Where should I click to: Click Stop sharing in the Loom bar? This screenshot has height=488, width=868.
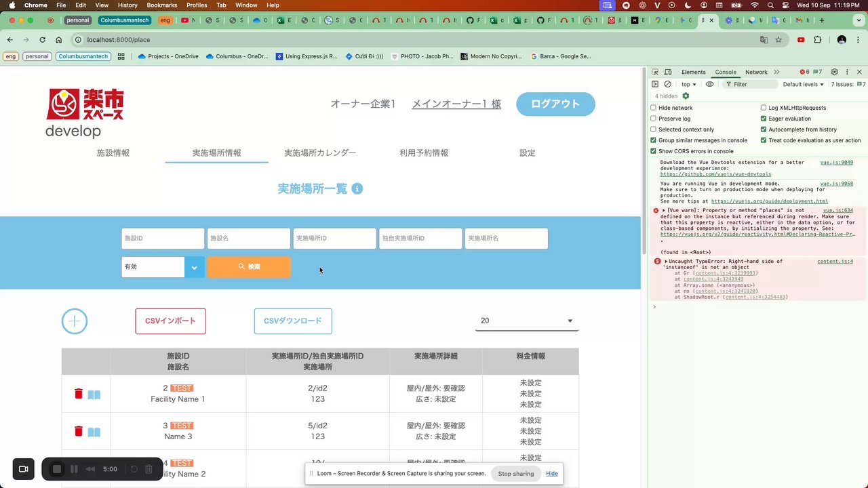(516, 473)
